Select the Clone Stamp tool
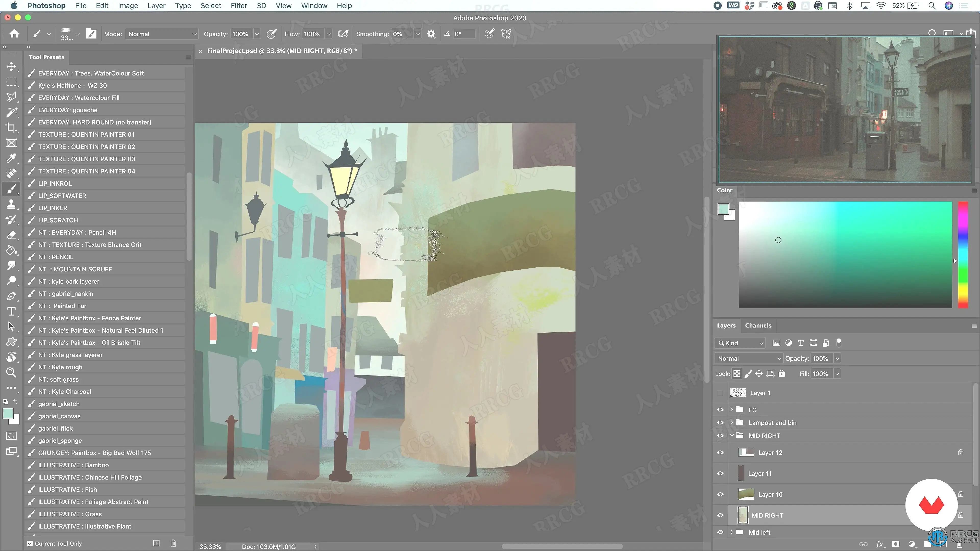This screenshot has width=980, height=551. point(11,204)
